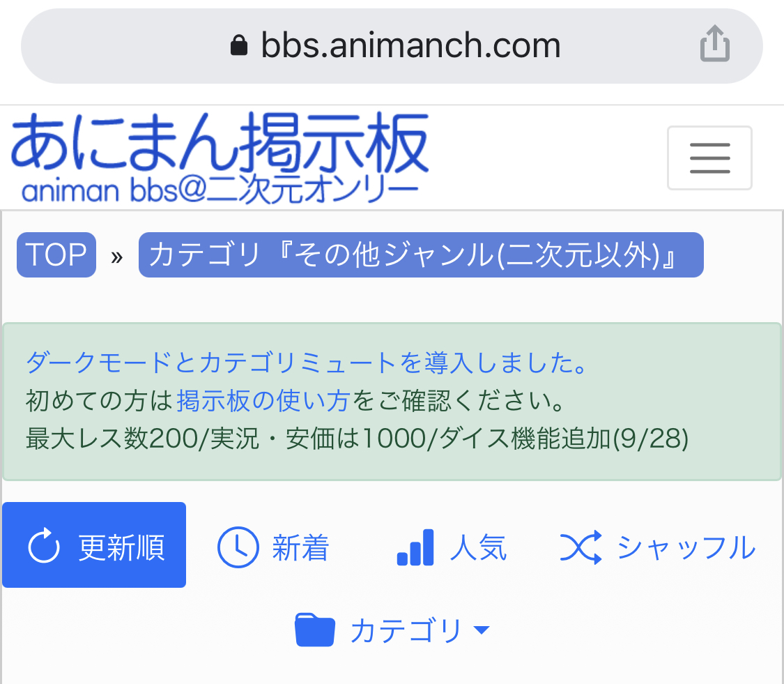
Task: Expand the カテゴリ dropdown arrow
Action: click(x=482, y=631)
